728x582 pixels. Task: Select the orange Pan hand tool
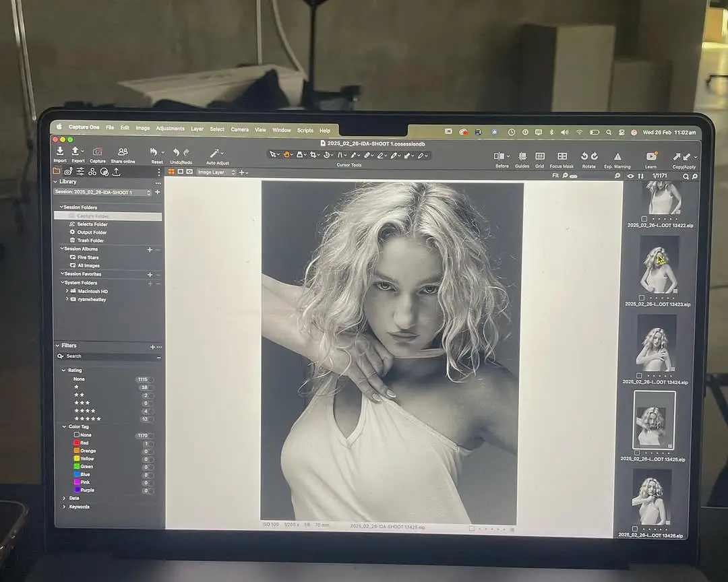tap(286, 154)
